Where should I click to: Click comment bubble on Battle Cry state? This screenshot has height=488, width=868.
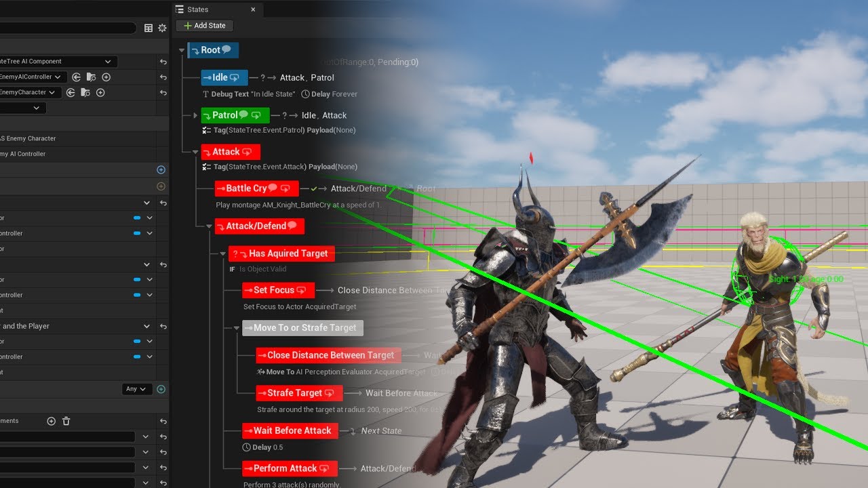pyautogui.click(x=273, y=188)
